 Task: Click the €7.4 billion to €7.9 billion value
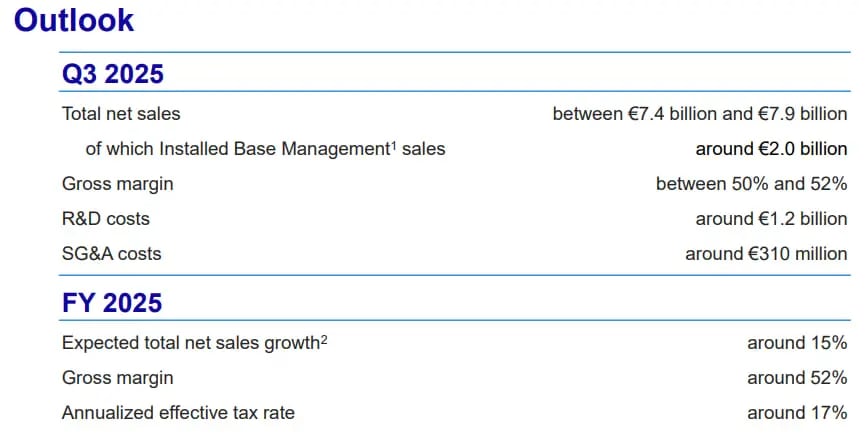(700, 114)
